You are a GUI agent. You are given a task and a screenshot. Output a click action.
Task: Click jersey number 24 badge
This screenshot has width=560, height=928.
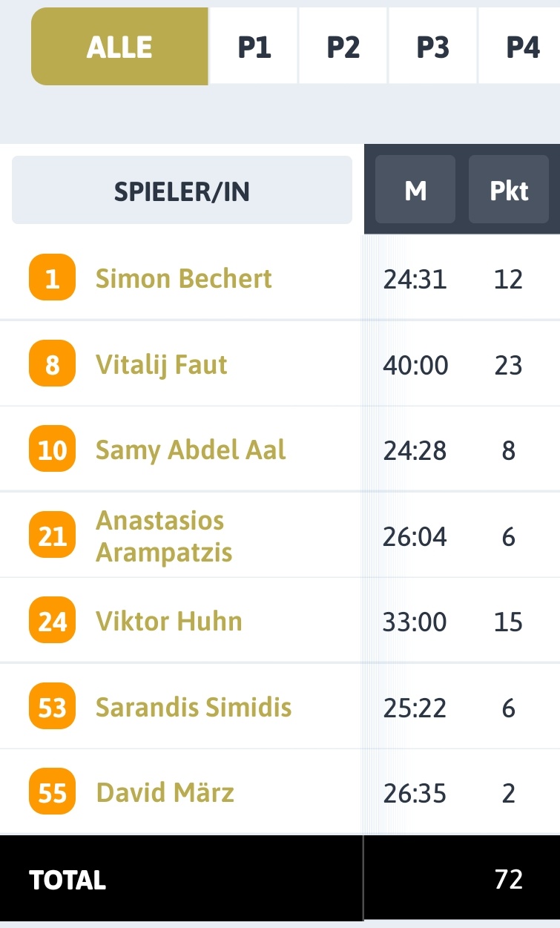pyautogui.click(x=53, y=620)
